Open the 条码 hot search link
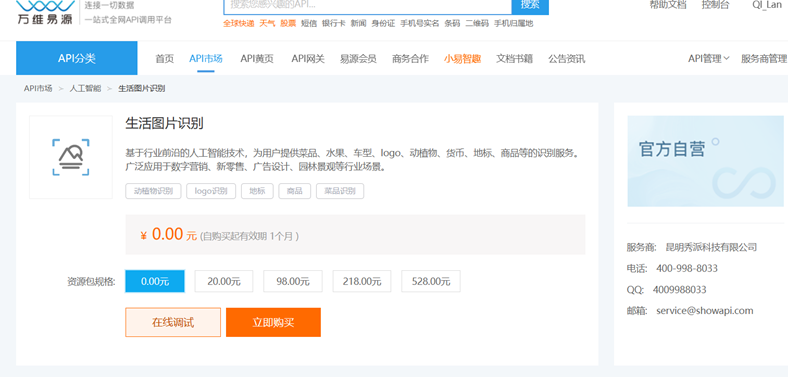Viewport: 788px width, 377px height. 452,23
